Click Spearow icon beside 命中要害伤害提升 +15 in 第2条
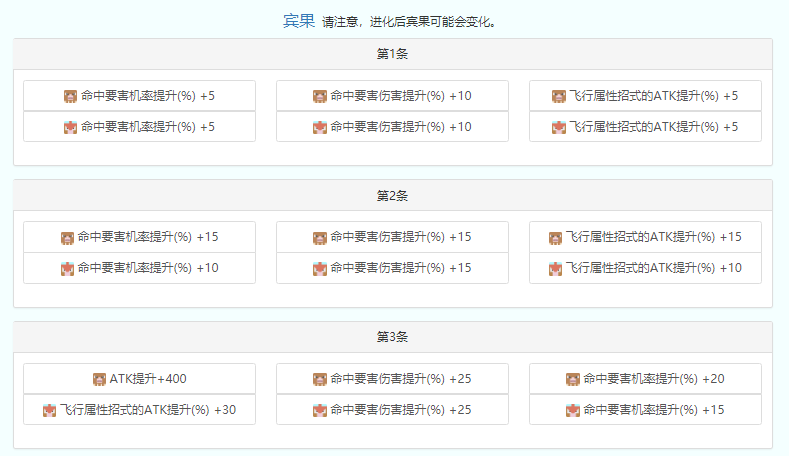The image size is (789, 456). pos(320,238)
